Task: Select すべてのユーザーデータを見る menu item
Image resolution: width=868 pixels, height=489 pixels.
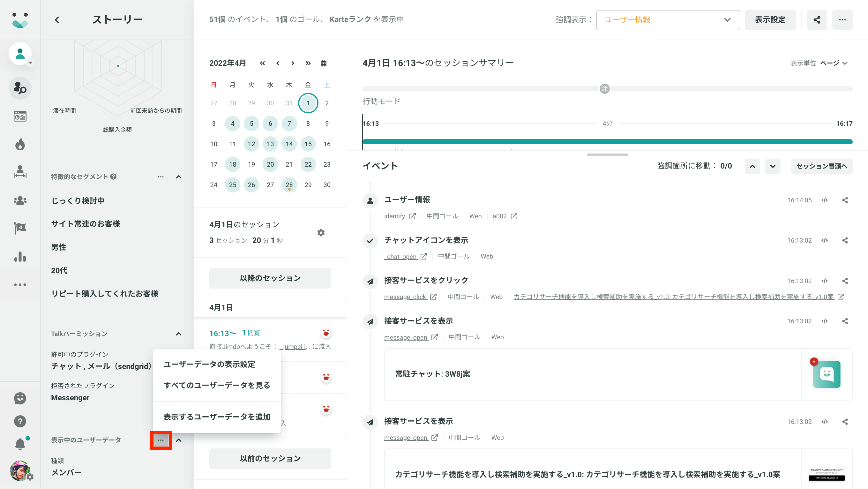Action: 217,385
